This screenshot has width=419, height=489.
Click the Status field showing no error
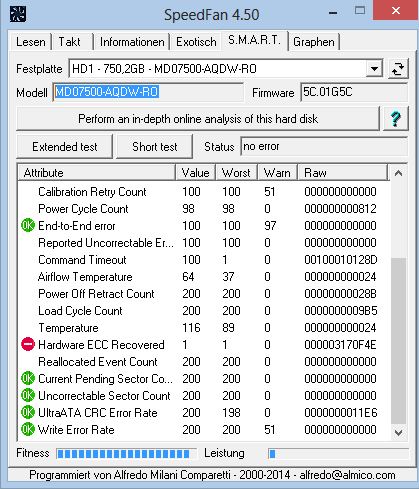[x=324, y=146]
